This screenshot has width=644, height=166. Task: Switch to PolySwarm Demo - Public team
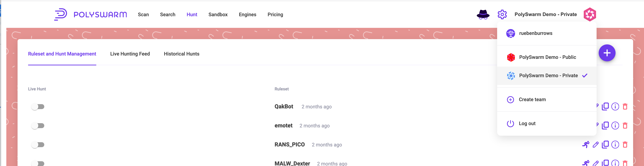(x=547, y=57)
